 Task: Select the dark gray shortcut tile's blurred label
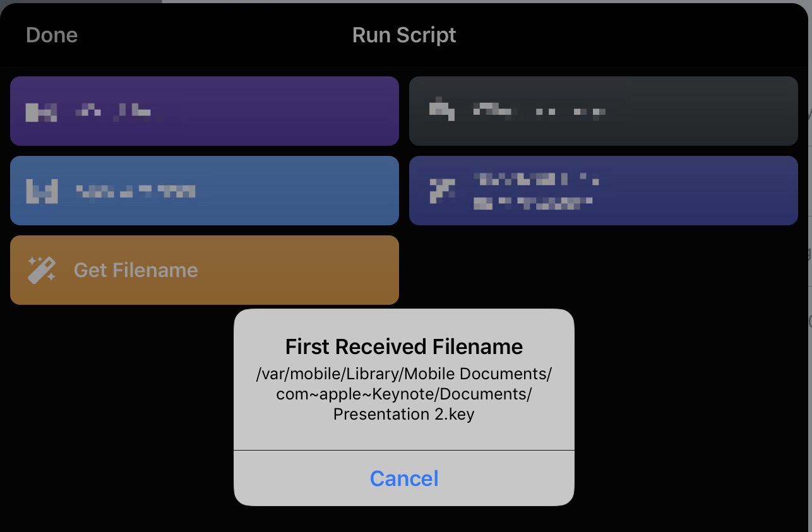pos(540,111)
